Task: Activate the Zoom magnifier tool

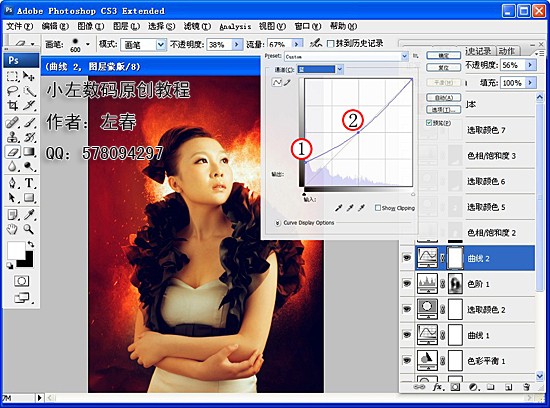Action: point(29,229)
